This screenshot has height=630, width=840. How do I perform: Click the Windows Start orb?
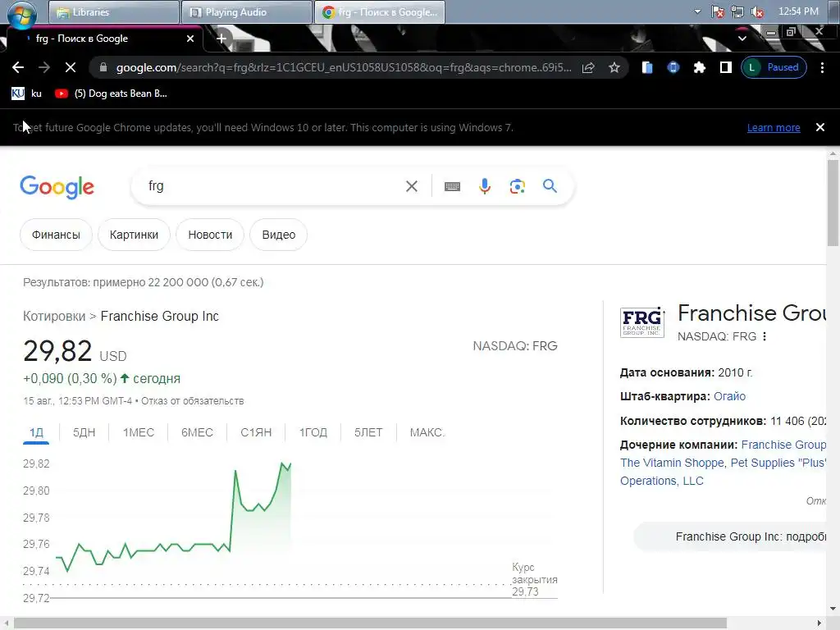(22, 14)
